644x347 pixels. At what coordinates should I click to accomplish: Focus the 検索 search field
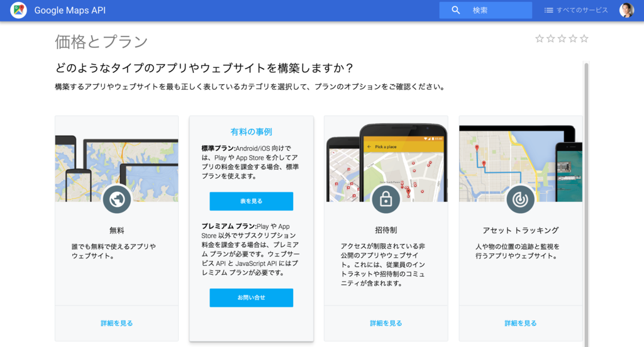(486, 10)
